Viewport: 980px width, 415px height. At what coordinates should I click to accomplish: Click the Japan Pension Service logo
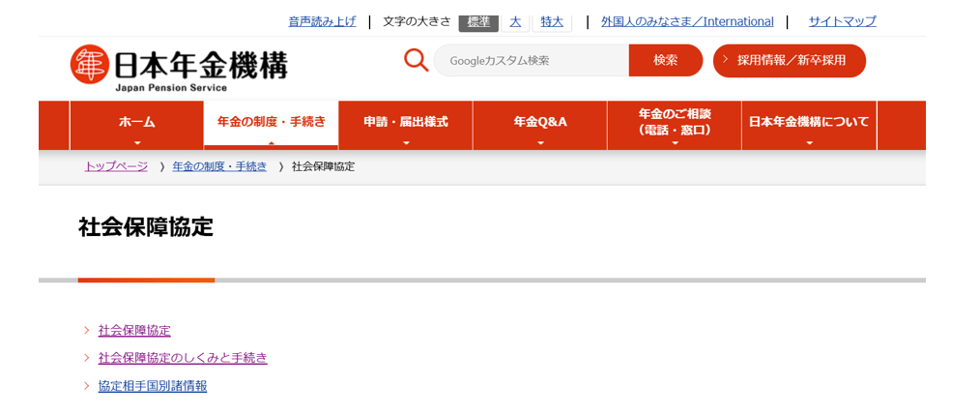coord(179,69)
